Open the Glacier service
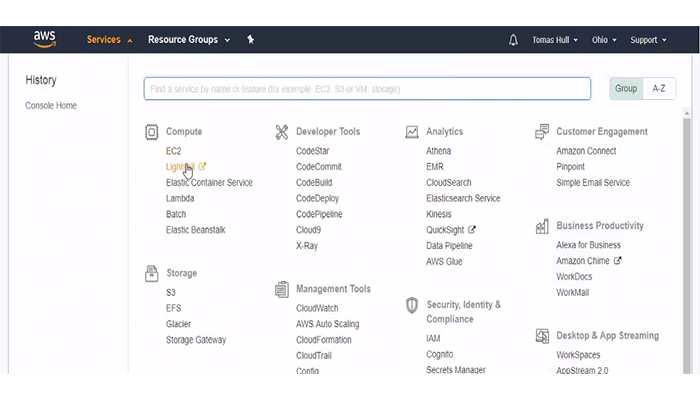 (x=178, y=324)
